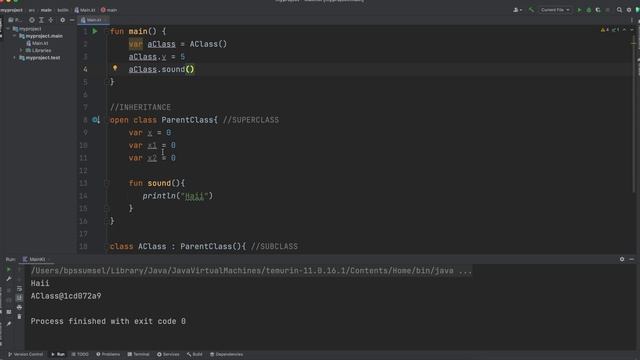Image resolution: width=640 pixels, height=360 pixels.
Task: Click 'Process finished with exit code 0' text
Action: pyautogui.click(x=108, y=321)
